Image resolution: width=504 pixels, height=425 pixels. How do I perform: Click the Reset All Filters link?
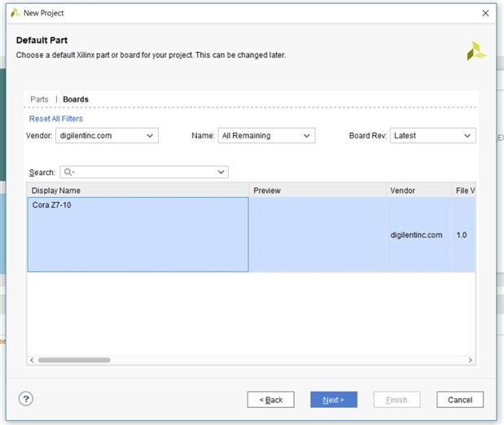pyautogui.click(x=55, y=119)
